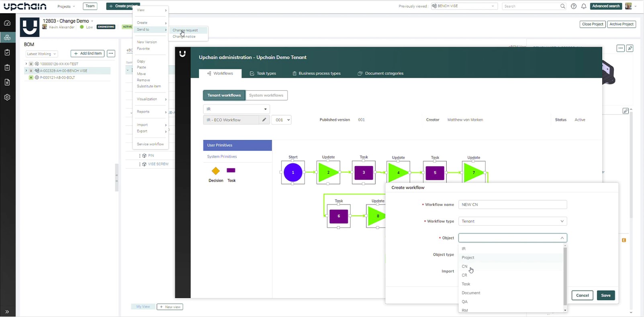
Task: Expand the BENCH VISE tree item
Action: (26, 71)
